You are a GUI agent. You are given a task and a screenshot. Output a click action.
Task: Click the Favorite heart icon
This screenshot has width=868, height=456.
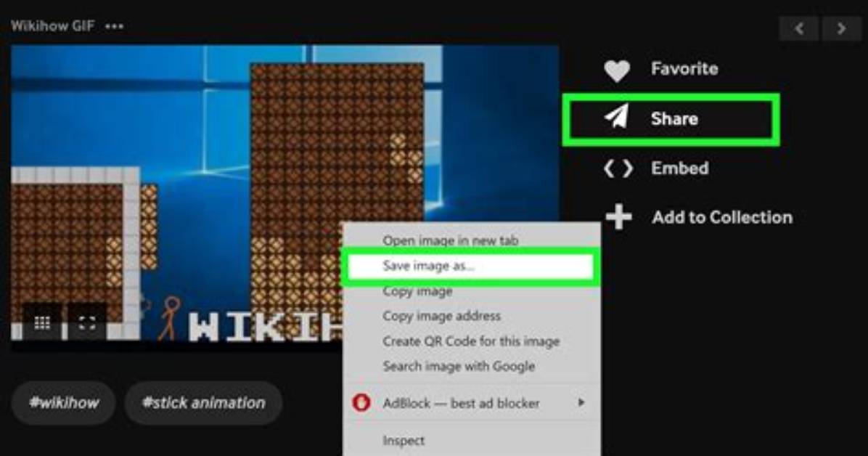[x=617, y=70]
